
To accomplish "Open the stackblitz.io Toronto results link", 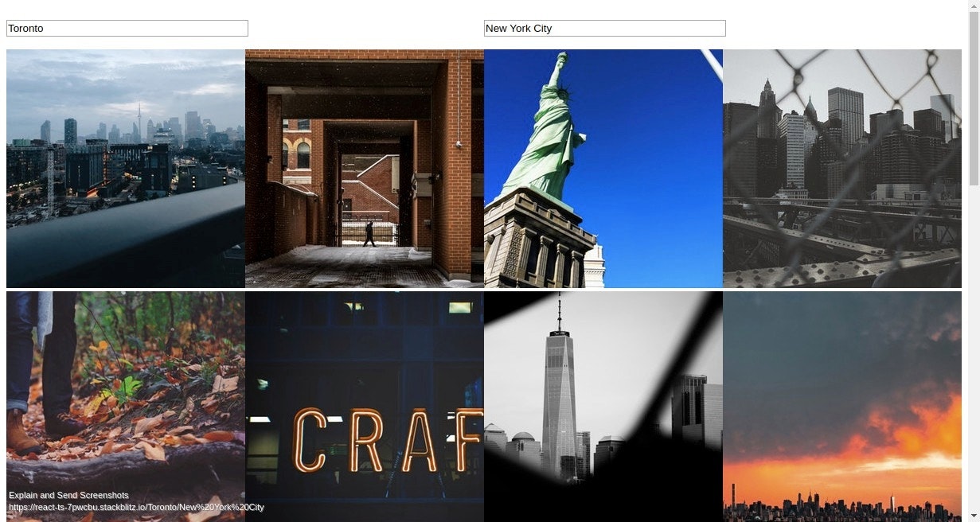I will pos(135,507).
